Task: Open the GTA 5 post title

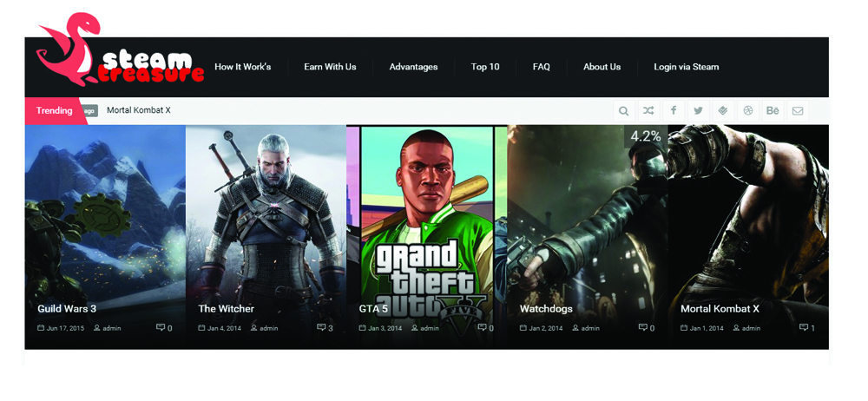Action: point(373,309)
